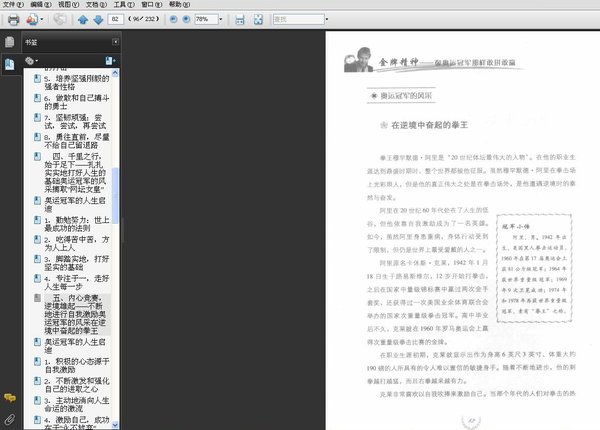The image size is (600, 430).
Task: Go to previous page with up arrow
Action: tap(83, 20)
